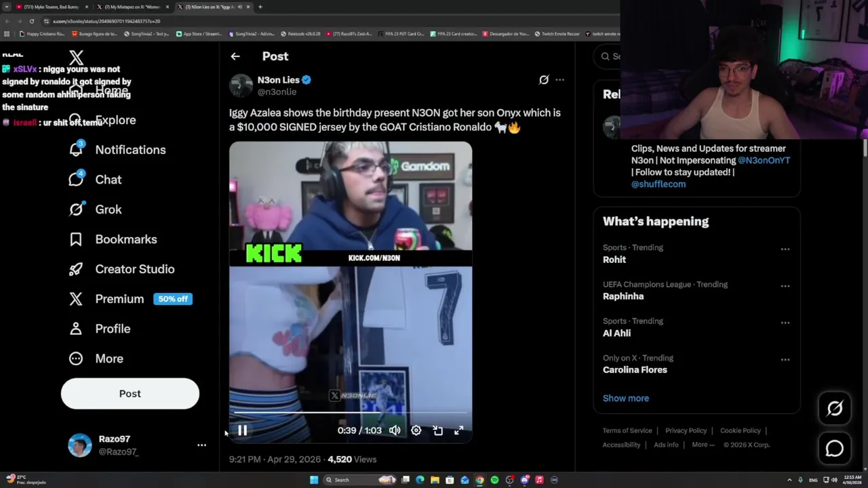868x488 pixels.
Task: Click the X logo home icon
Action: (x=76, y=58)
